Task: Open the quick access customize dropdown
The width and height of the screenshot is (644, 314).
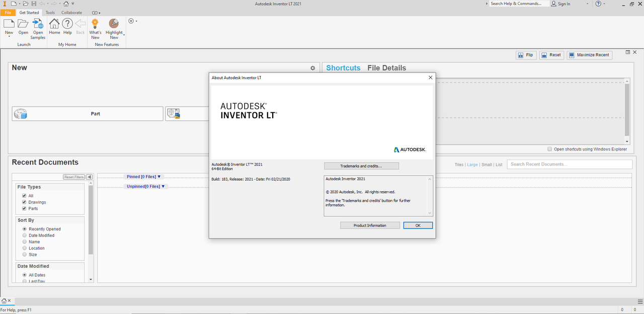Action: pyautogui.click(x=73, y=4)
